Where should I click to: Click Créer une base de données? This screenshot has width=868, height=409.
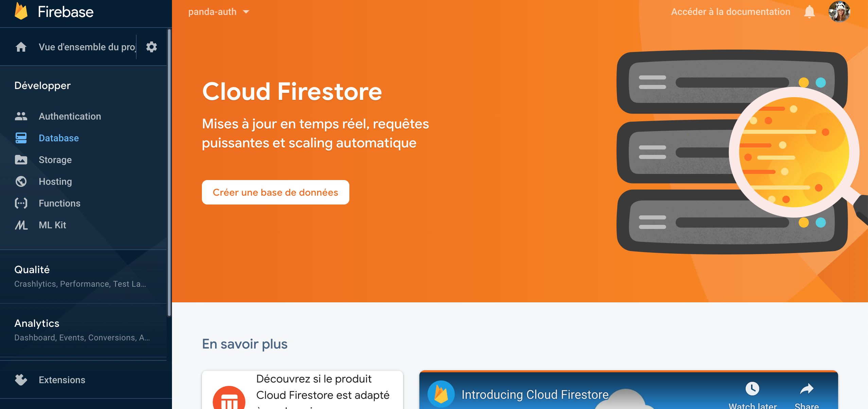pos(275,192)
